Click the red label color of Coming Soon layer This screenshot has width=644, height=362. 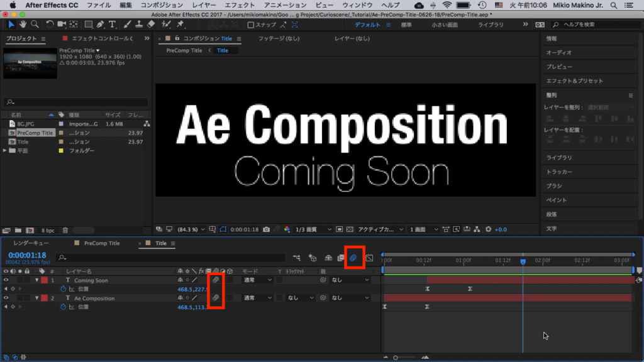pos(45,280)
